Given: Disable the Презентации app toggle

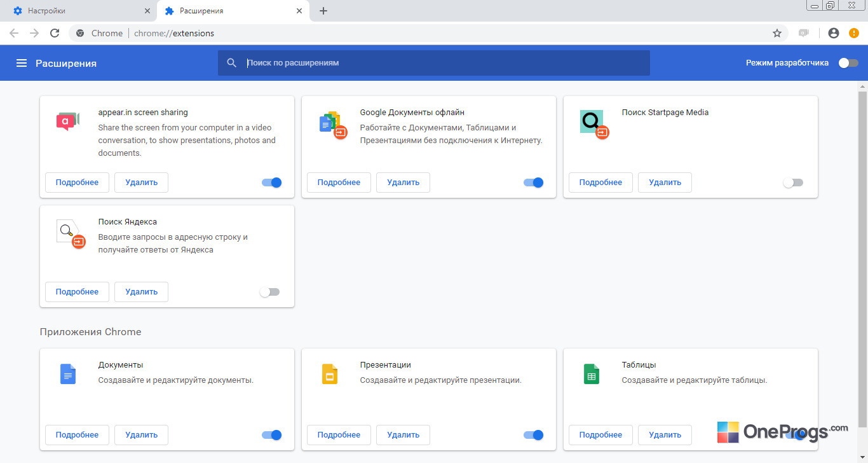Looking at the screenshot, I should [533, 435].
